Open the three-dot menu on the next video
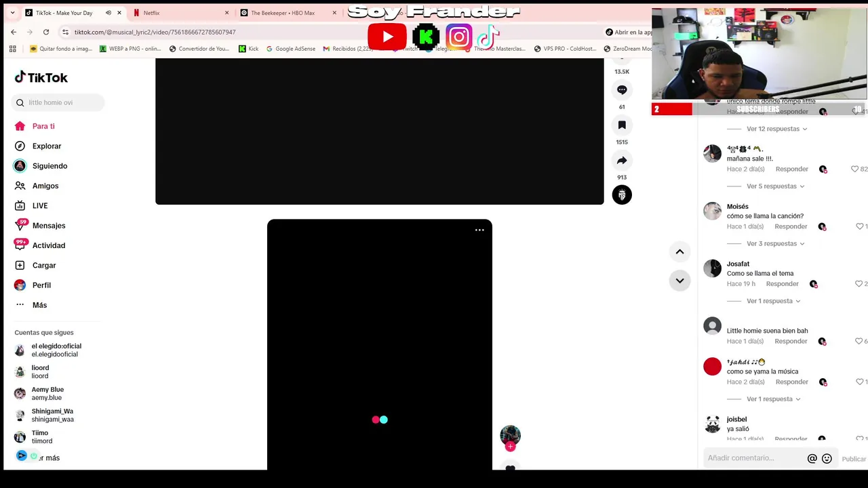 pos(479,230)
